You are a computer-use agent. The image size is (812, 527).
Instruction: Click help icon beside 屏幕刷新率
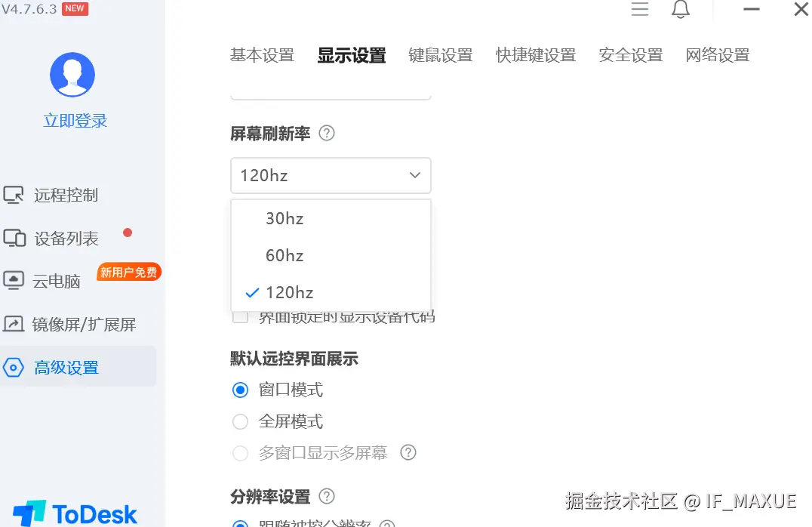pos(326,133)
